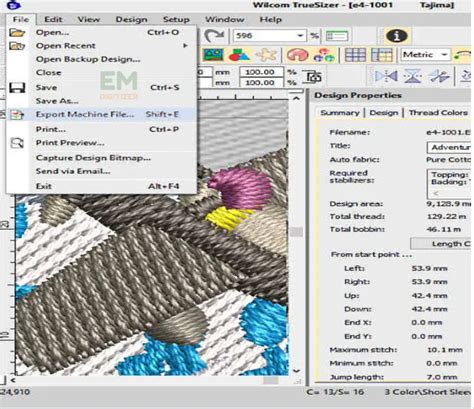Open the File menu
Screen dimensions: 474x409
coord(21,20)
